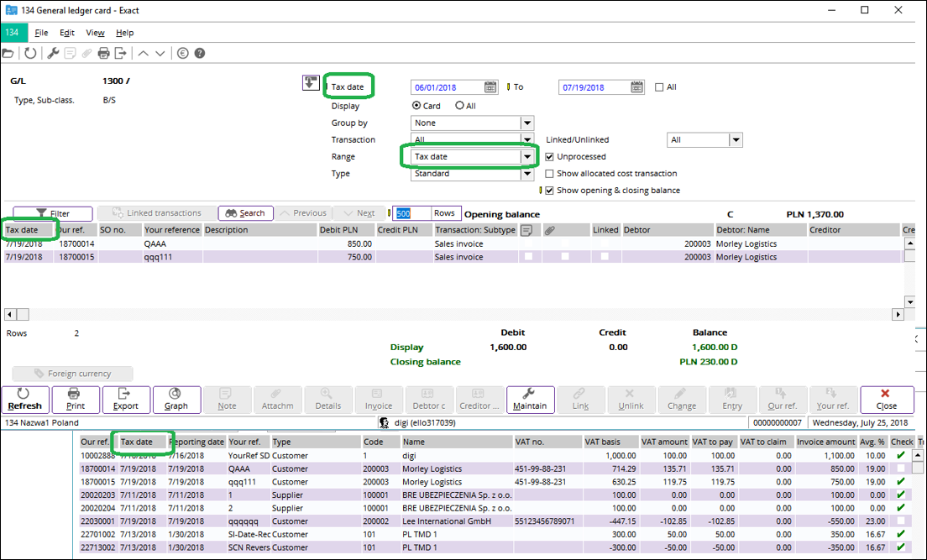Viewport: 927px width, 560px height.
Task: Select Lee International GmbH row
Action: 496,521
